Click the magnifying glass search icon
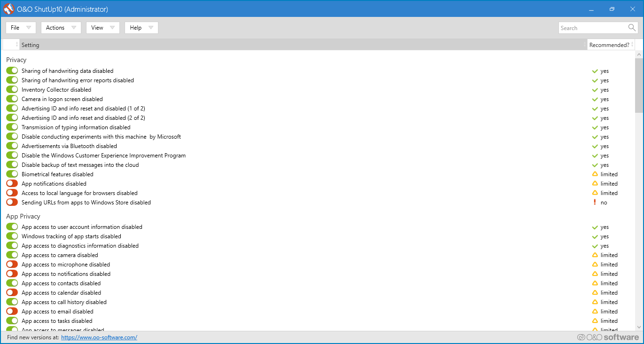This screenshot has width=644, height=344. (x=632, y=28)
